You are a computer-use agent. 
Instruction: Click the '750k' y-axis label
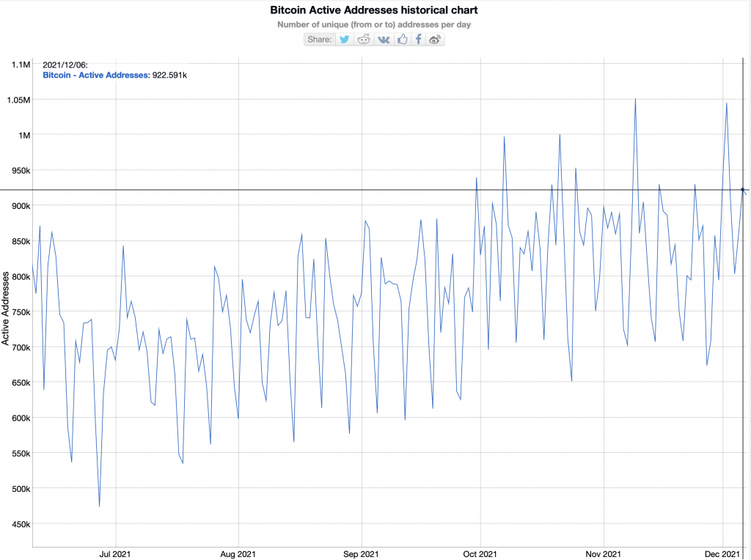[x=20, y=312]
